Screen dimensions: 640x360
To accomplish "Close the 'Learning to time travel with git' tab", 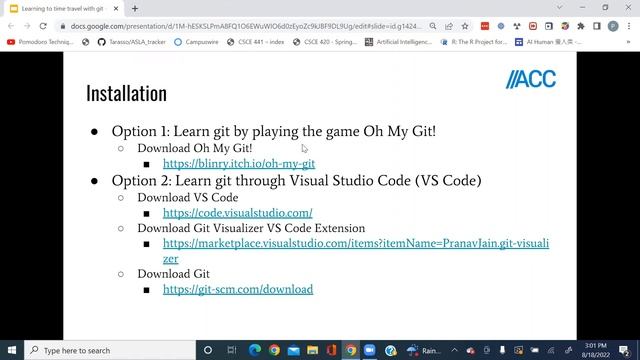I will click(x=116, y=8).
